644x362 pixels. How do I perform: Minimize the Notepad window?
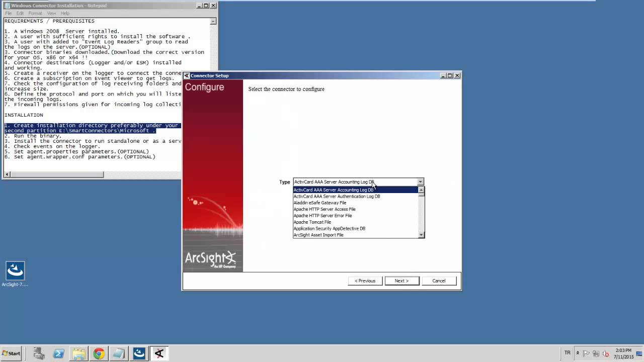pos(200,6)
